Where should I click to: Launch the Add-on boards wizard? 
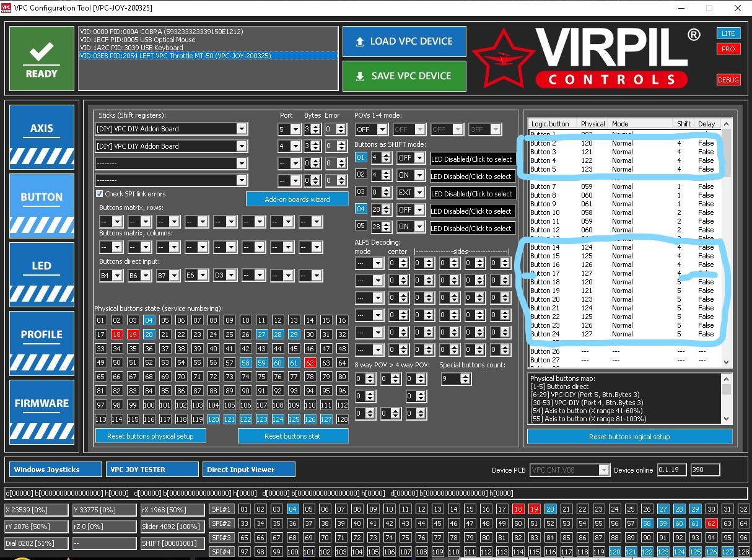(x=297, y=199)
